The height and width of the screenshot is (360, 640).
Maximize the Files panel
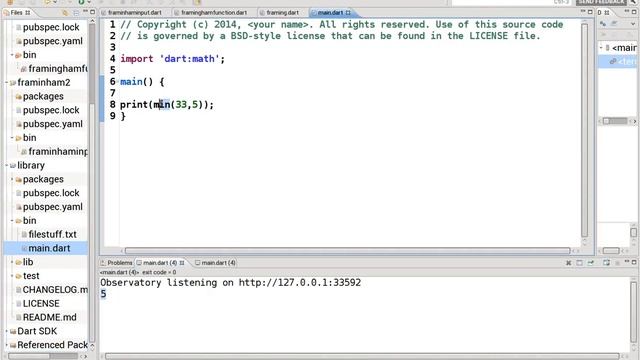(93, 12)
